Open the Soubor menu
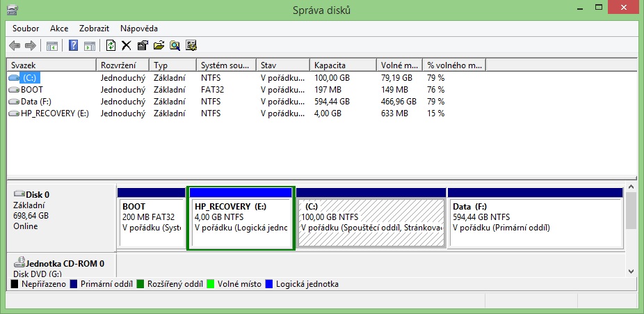The width and height of the screenshot is (644, 314). tap(26, 29)
